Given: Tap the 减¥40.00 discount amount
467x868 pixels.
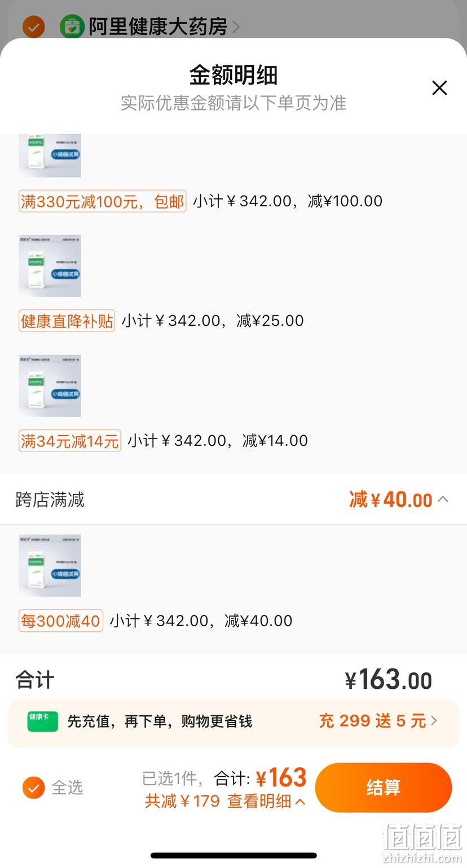Looking at the screenshot, I should 391,499.
